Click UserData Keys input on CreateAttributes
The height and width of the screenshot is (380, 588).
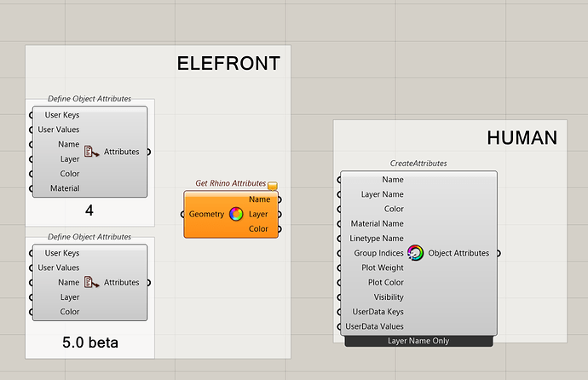pyautogui.click(x=378, y=312)
